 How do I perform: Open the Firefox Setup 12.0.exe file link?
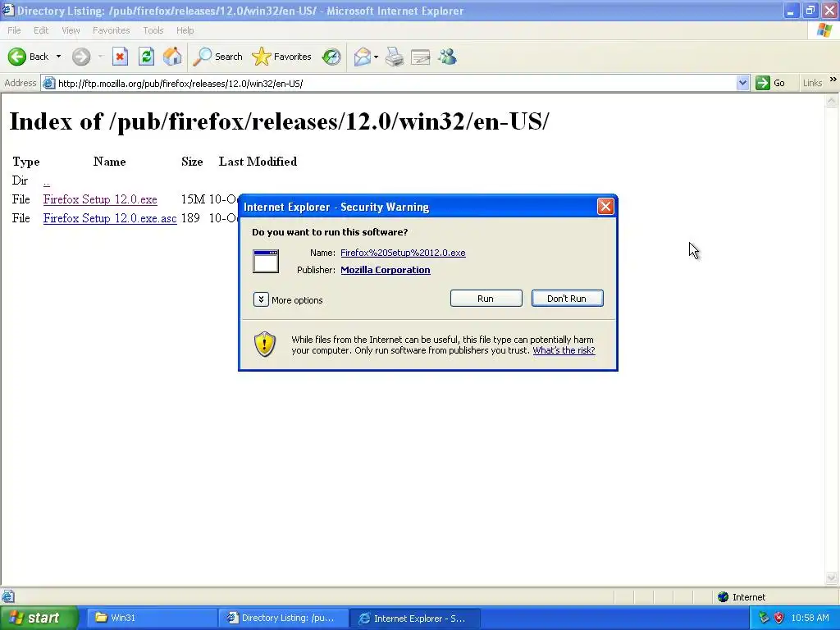coord(100,199)
